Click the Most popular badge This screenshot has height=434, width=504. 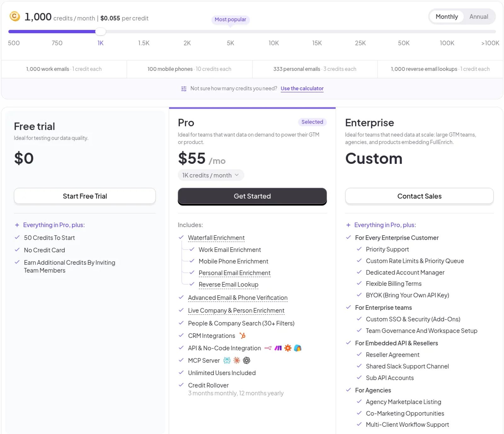(x=230, y=20)
